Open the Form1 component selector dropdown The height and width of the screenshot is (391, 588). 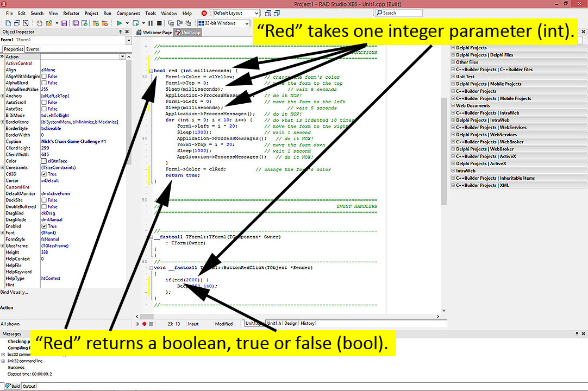pyautogui.click(x=129, y=40)
